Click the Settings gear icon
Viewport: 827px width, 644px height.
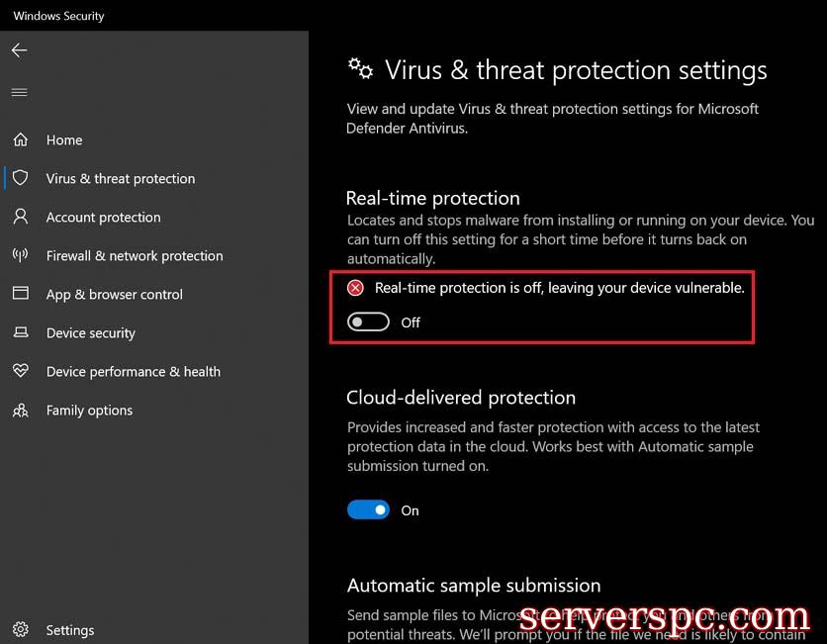click(x=21, y=630)
